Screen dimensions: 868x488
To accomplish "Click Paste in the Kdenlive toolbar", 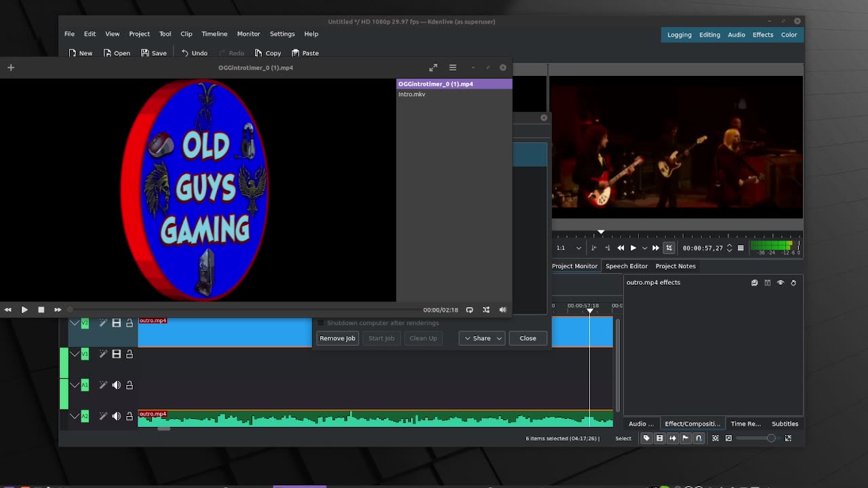I will click(305, 53).
